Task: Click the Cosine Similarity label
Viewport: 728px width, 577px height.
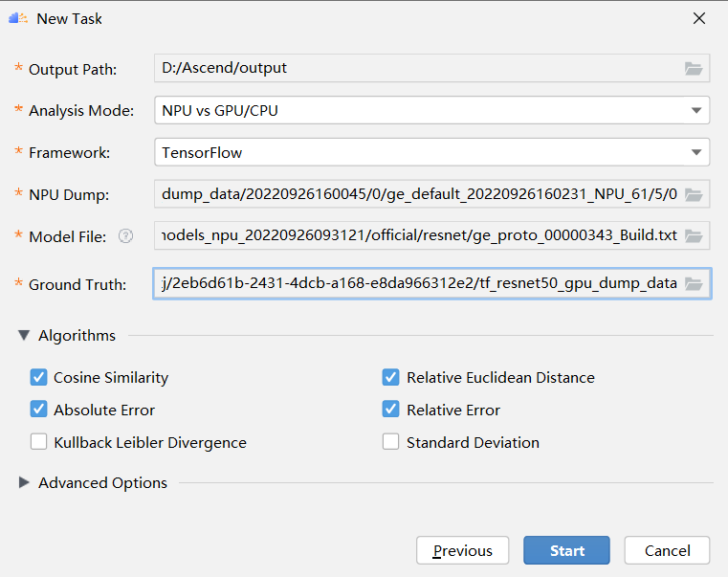Action: [111, 378]
